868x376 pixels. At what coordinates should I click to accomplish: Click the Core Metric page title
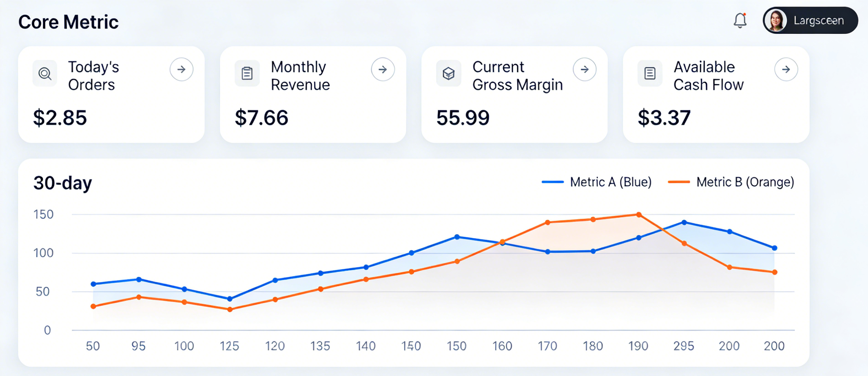pos(68,22)
